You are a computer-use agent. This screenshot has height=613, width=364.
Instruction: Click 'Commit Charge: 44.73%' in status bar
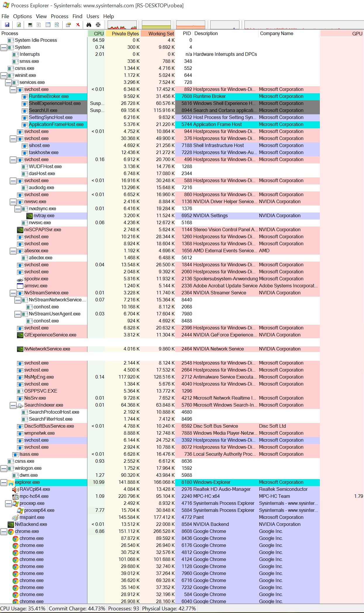pyautogui.click(x=77, y=609)
